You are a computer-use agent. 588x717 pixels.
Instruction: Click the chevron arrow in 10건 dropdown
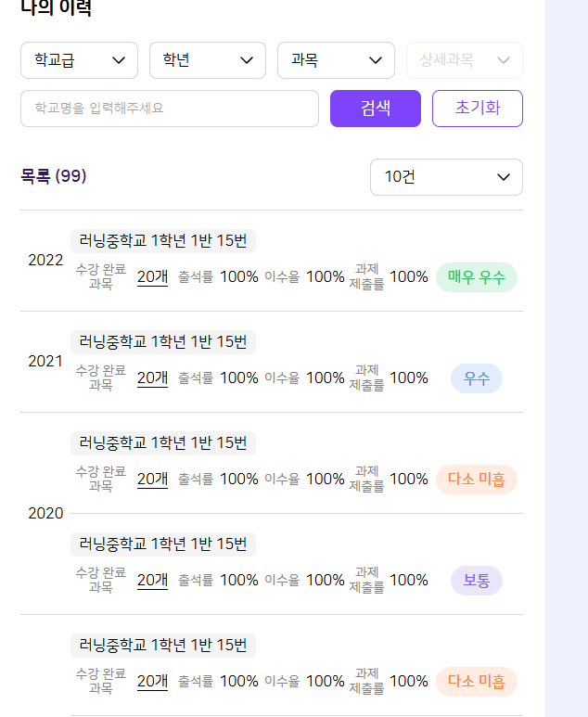(x=504, y=177)
